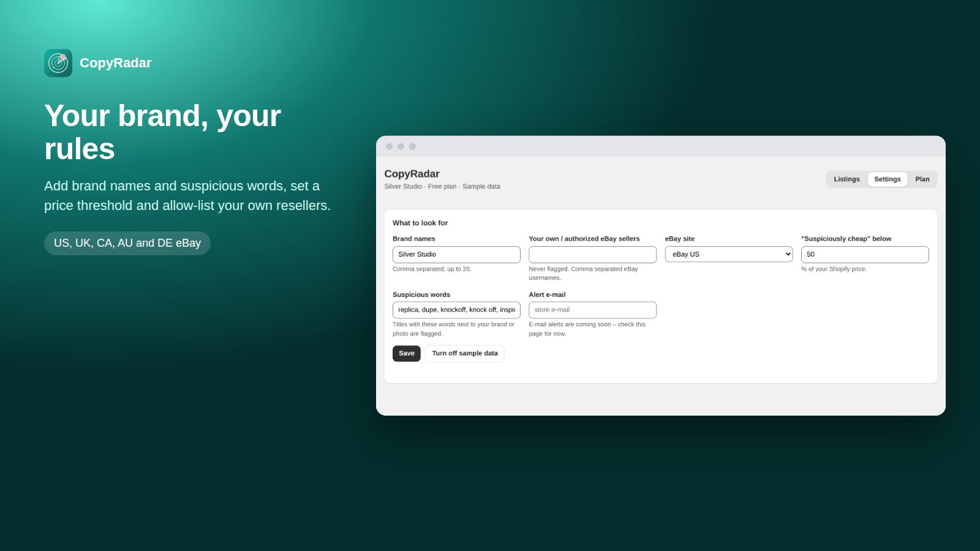Click the Suspiciously cheap threshold field
Viewport: 980px width, 551px height.
(x=865, y=255)
